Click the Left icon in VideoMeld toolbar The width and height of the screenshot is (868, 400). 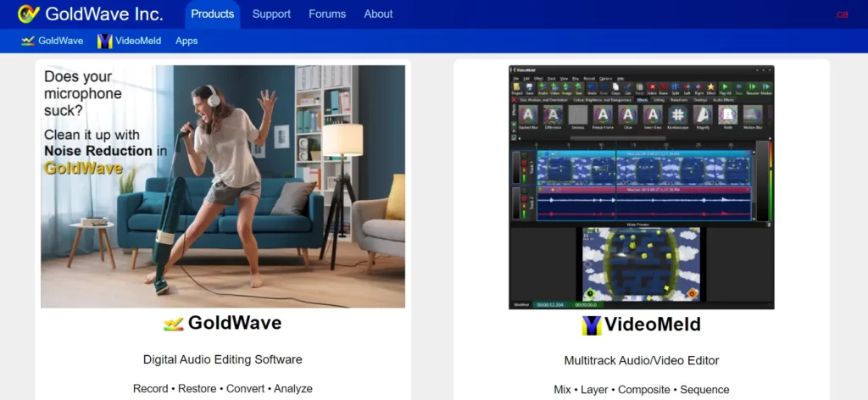[x=687, y=88]
